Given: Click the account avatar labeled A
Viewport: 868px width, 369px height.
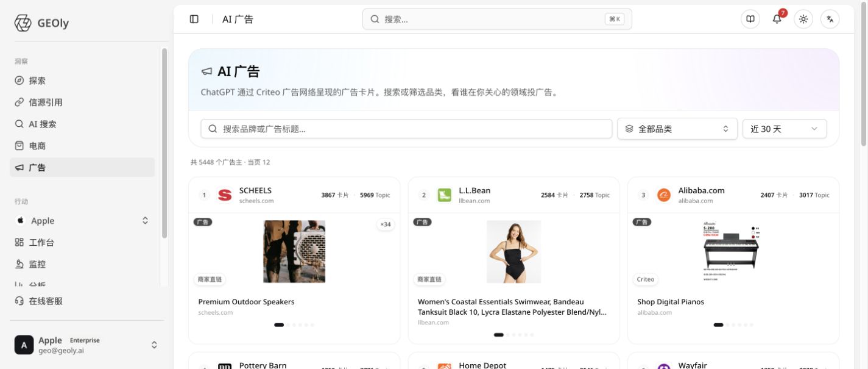Looking at the screenshot, I should pos(24,345).
